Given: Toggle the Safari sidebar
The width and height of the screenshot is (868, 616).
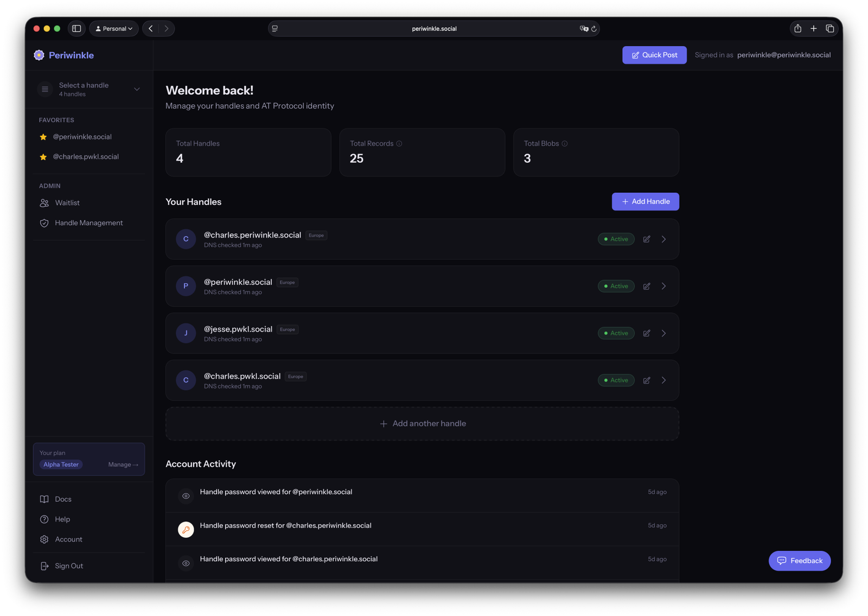Looking at the screenshot, I should (x=76, y=29).
